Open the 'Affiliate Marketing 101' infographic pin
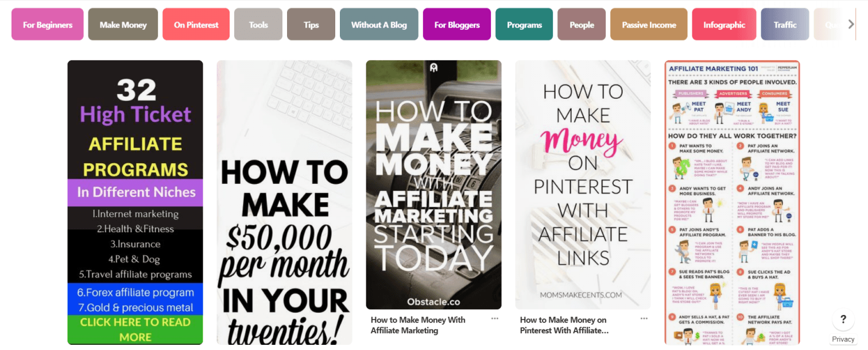This screenshot has width=868, height=350. (x=732, y=202)
